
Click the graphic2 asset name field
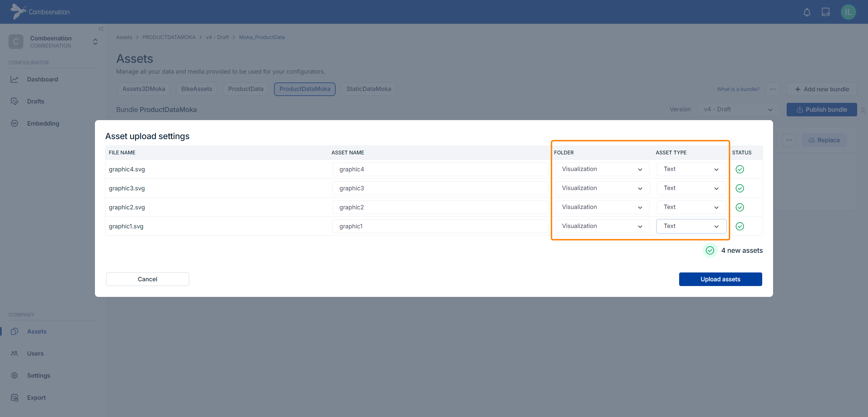pos(440,207)
